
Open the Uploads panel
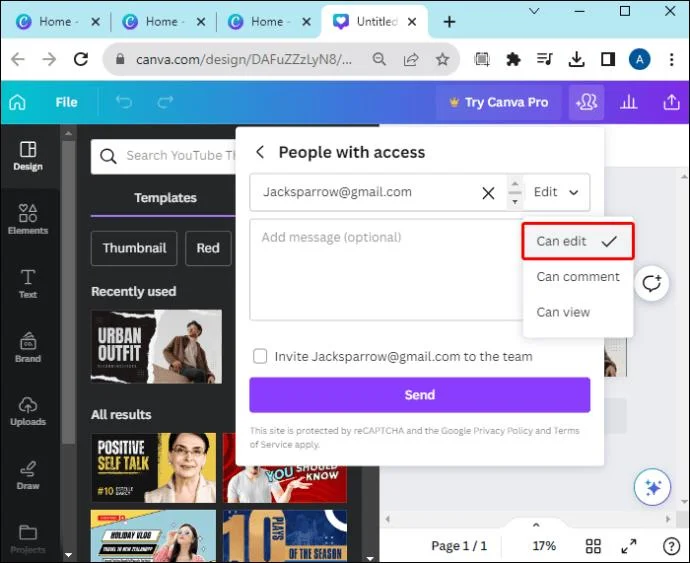[28, 411]
